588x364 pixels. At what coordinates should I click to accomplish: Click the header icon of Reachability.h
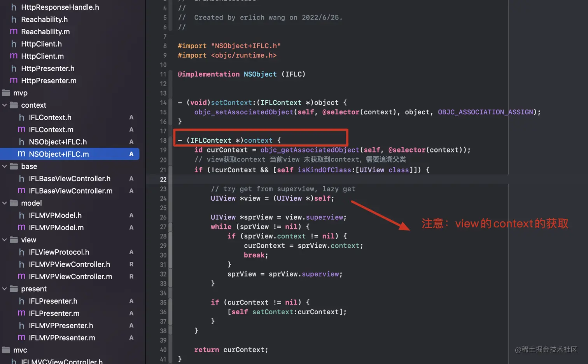pos(14,19)
